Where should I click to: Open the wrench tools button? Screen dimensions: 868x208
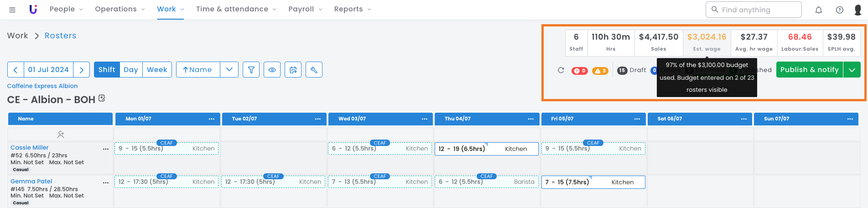[x=314, y=70]
